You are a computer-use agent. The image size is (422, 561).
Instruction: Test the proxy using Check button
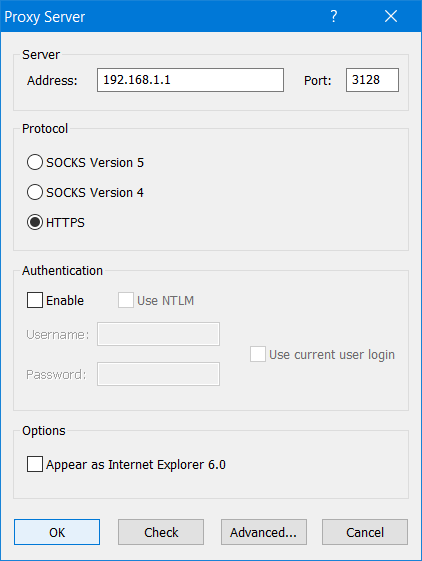pos(161,532)
